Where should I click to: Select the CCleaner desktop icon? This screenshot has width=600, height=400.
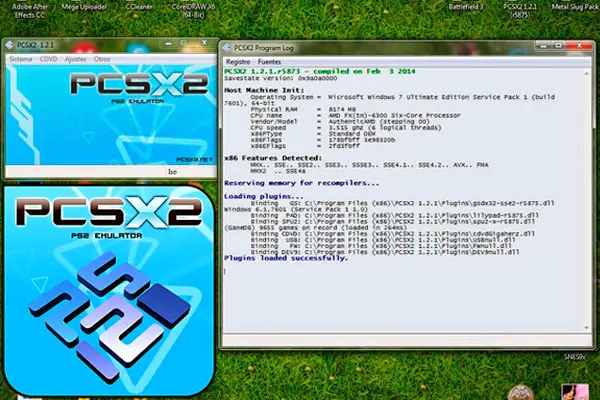(x=139, y=7)
